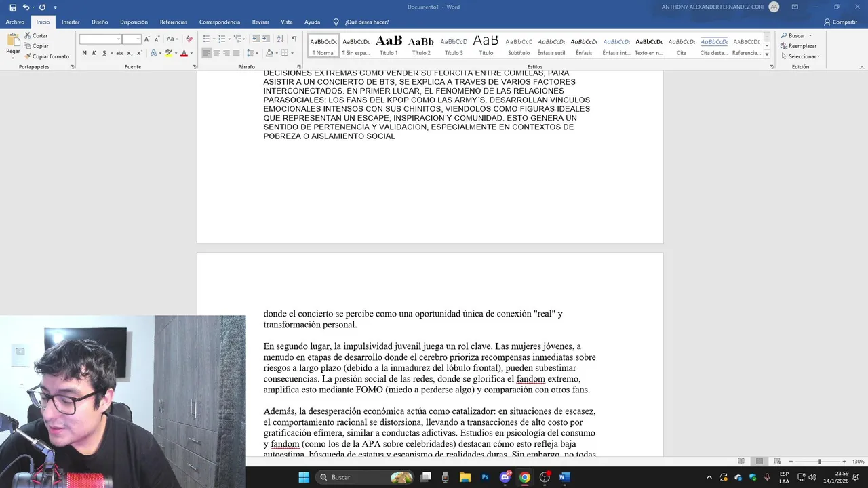
Task: Increase font size with the larger A
Action: pyautogui.click(x=147, y=39)
